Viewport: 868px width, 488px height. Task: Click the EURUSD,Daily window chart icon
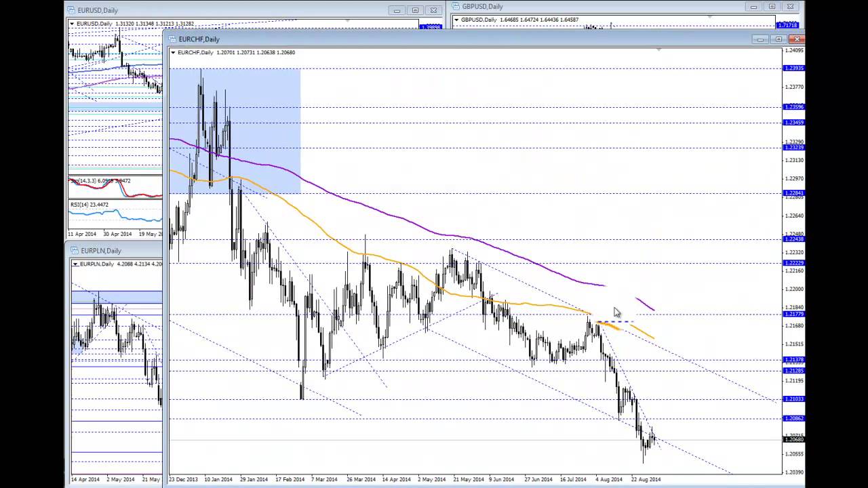tap(71, 10)
